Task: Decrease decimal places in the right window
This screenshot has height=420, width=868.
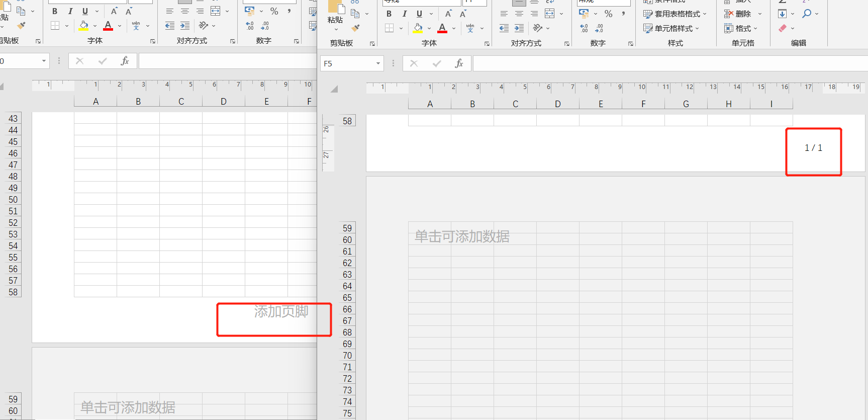Action: [x=599, y=29]
